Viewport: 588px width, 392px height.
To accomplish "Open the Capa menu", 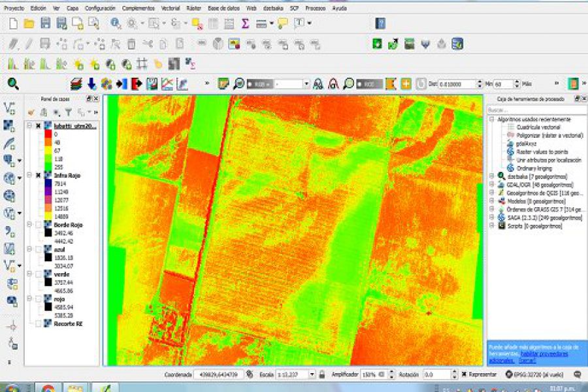I will 73,8.
